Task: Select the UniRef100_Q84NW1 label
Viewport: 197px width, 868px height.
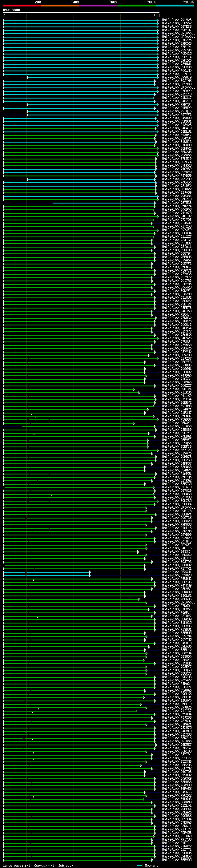Action: 177,64
